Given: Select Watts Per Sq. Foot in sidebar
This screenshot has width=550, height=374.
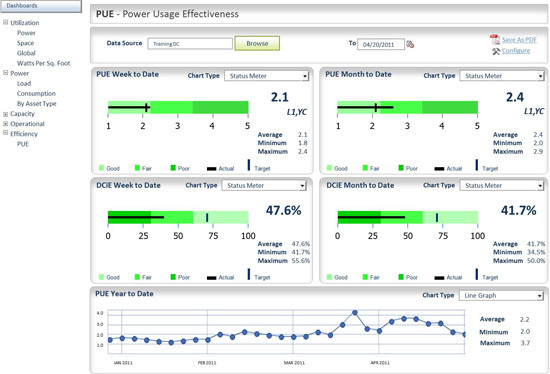Looking at the screenshot, I should pyautogui.click(x=43, y=64).
